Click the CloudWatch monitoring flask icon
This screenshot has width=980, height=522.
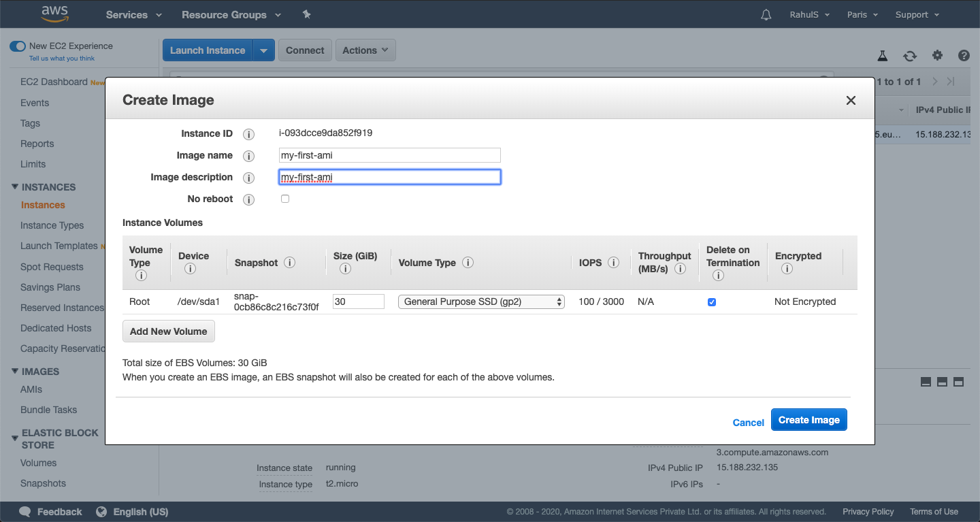pos(882,56)
